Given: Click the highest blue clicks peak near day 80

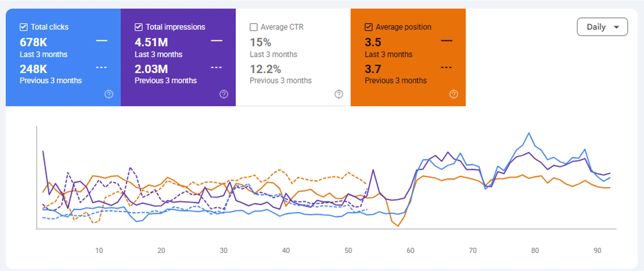Looking at the screenshot, I should click(529, 133).
